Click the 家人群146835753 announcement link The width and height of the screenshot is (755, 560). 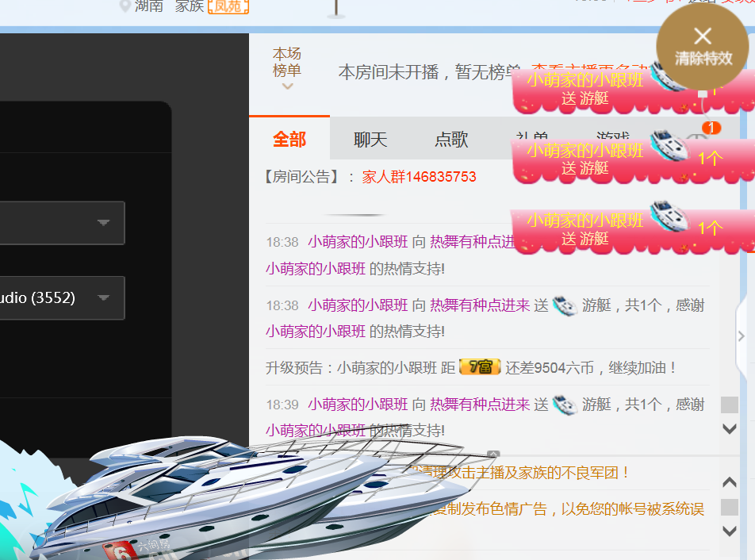point(419,177)
